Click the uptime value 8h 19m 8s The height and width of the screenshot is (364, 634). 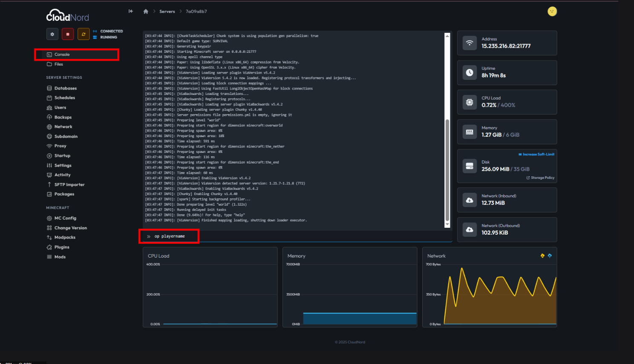[x=493, y=75]
